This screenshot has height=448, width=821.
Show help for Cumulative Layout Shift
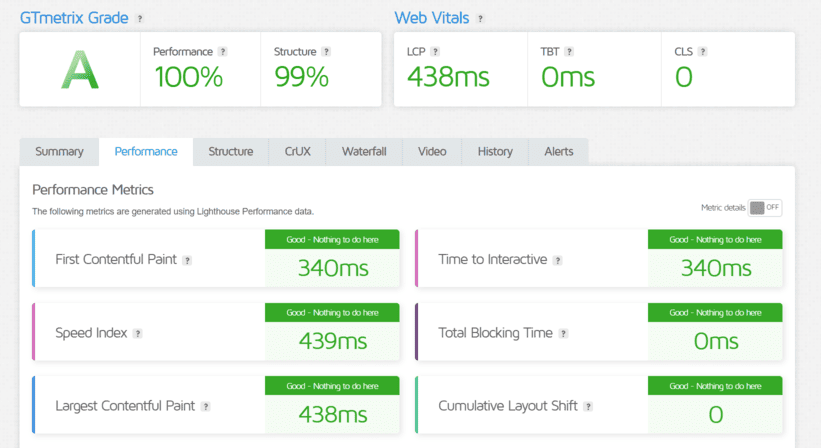(589, 407)
